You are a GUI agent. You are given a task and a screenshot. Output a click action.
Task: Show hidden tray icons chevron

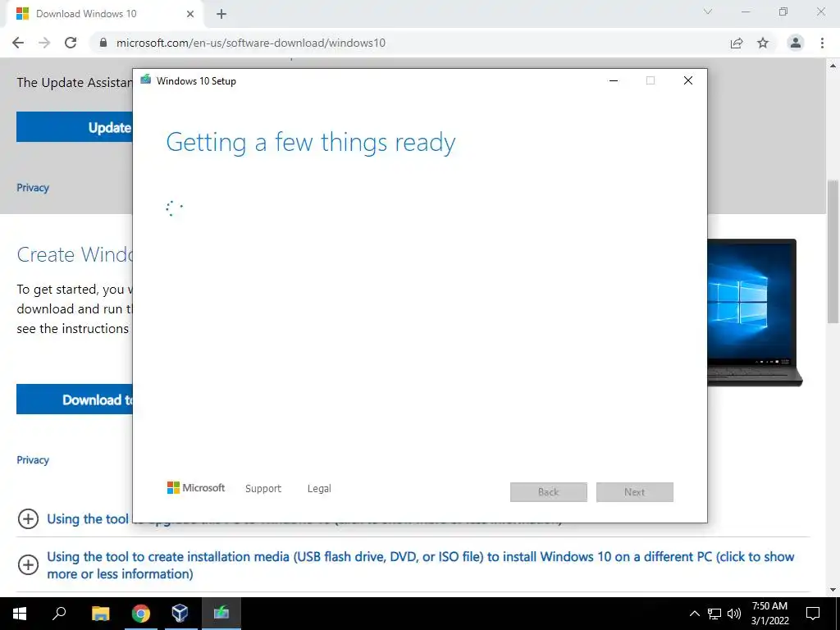(694, 614)
